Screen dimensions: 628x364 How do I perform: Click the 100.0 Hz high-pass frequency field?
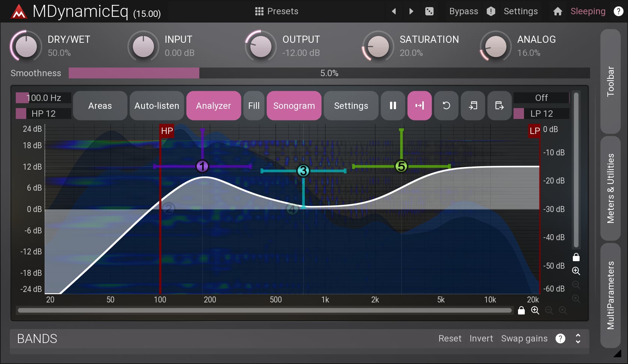(x=44, y=98)
